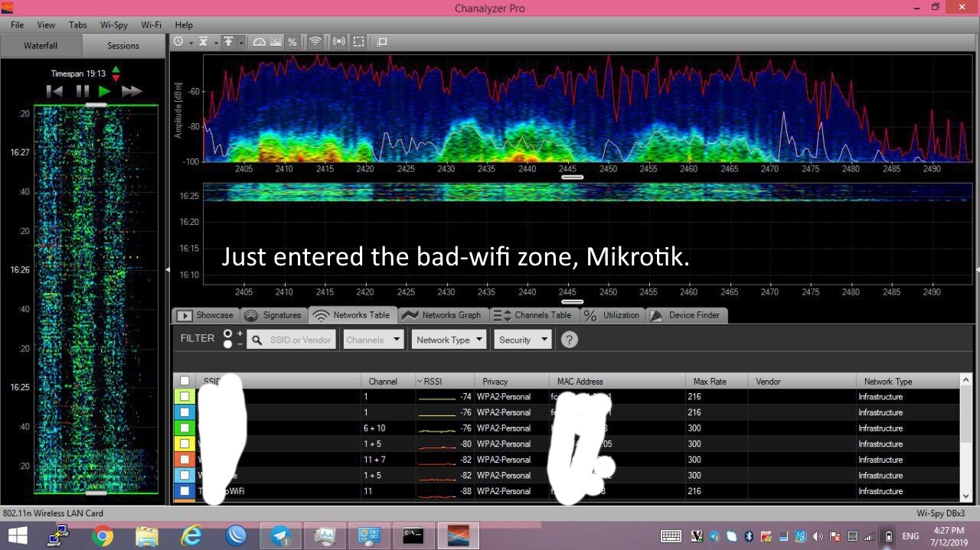Toggle the select-all networks header checkbox
Image resolution: width=980 pixels, height=550 pixels.
(x=185, y=381)
